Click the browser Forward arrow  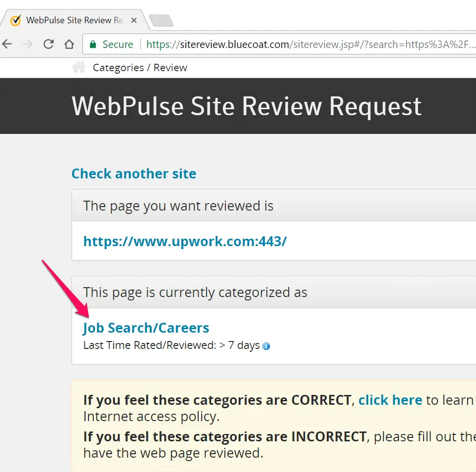point(28,44)
